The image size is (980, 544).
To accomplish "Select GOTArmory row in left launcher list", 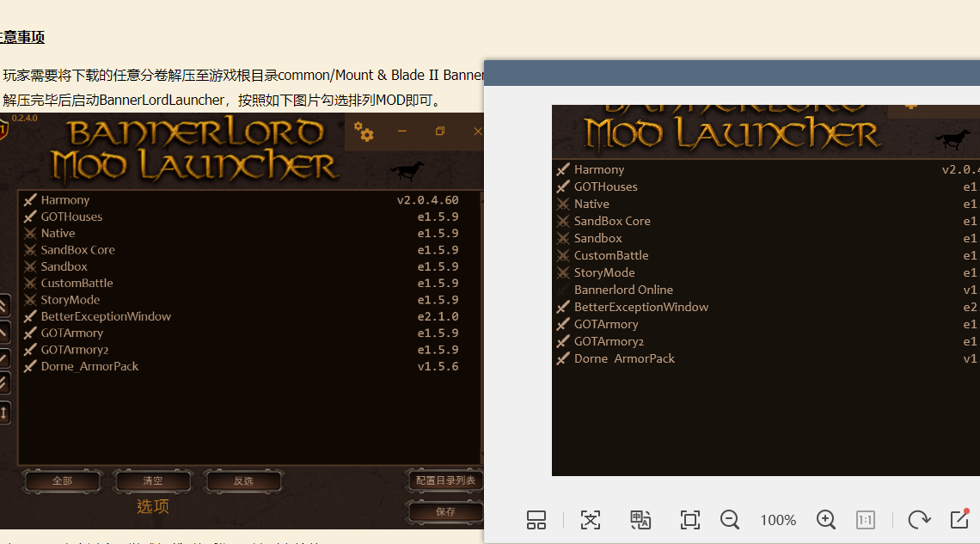I will pyautogui.click(x=250, y=333).
